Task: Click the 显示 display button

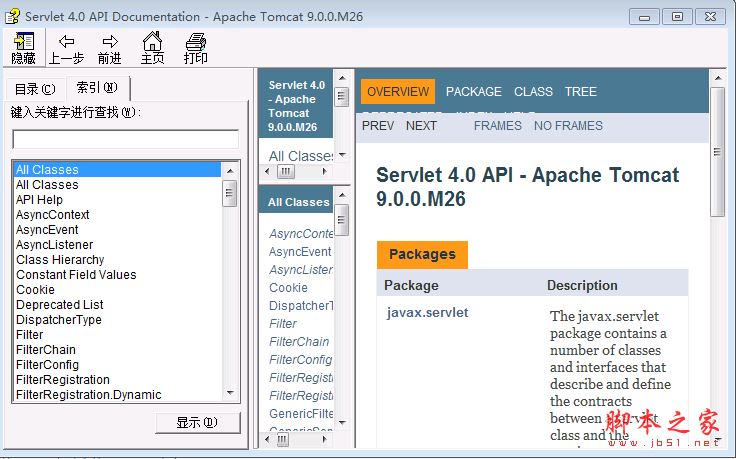Action: [x=198, y=422]
